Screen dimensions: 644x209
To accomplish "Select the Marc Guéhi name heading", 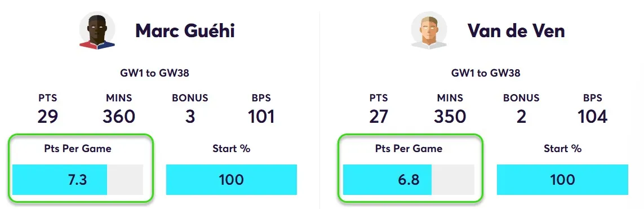I will click(x=185, y=31).
